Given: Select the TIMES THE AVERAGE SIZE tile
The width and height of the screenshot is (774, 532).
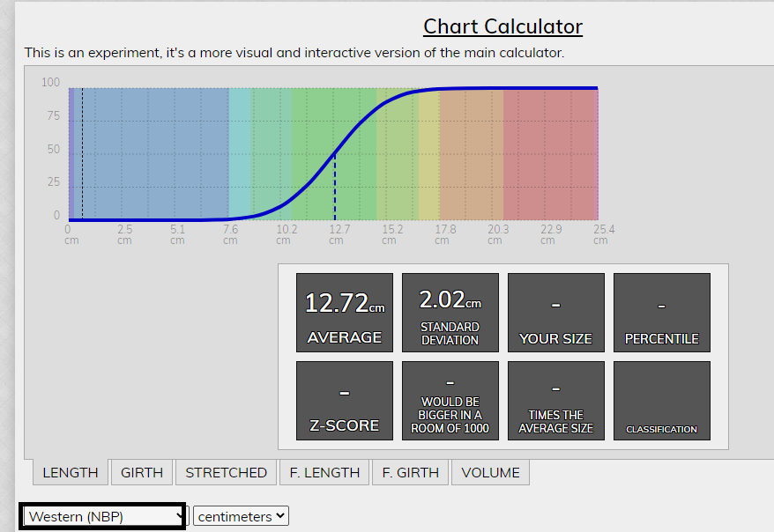Looking at the screenshot, I should pyautogui.click(x=556, y=401).
